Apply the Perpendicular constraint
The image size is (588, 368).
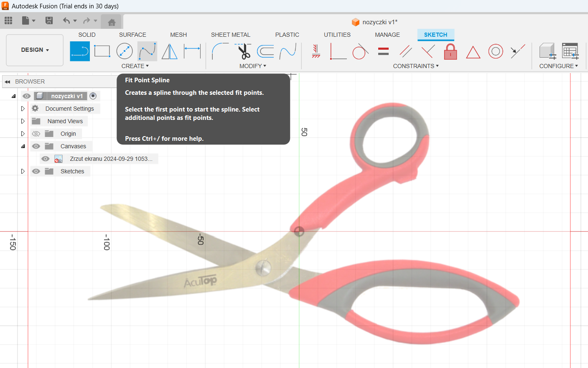(x=338, y=51)
